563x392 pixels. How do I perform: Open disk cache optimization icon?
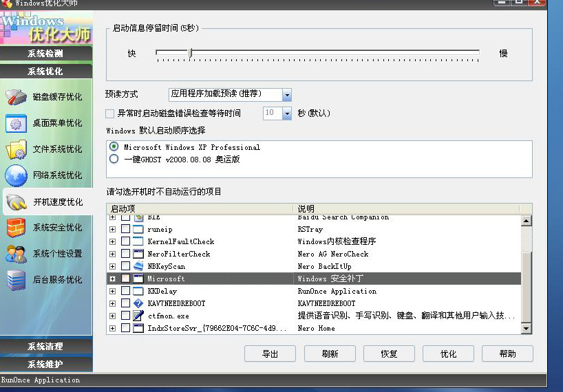pyautogui.click(x=16, y=97)
